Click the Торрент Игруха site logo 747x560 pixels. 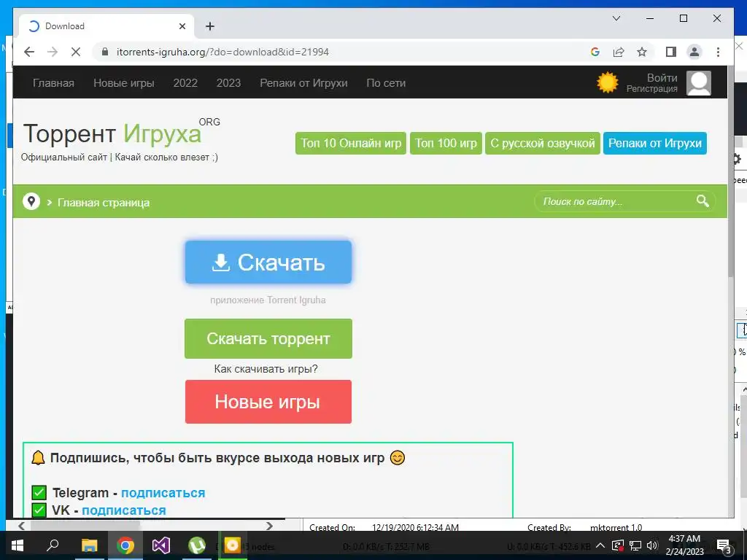[121, 133]
